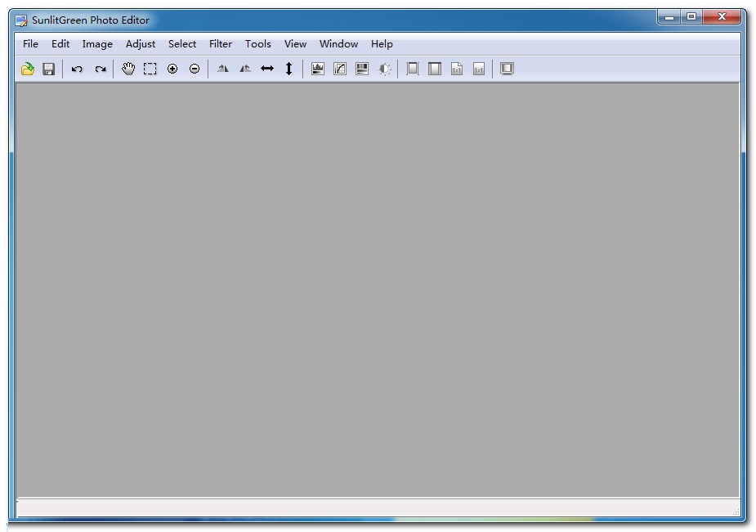Open the Image menu
Viewport: 756px width, 532px height.
click(x=97, y=44)
